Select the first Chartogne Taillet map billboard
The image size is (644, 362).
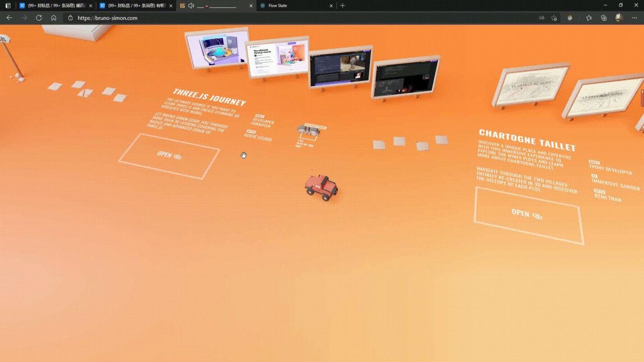tap(531, 85)
